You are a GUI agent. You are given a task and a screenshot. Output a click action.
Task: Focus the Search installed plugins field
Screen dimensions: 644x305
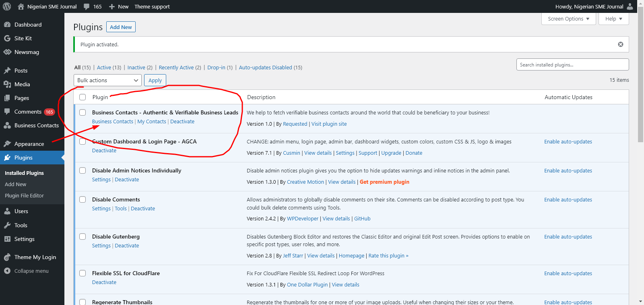(x=572, y=64)
